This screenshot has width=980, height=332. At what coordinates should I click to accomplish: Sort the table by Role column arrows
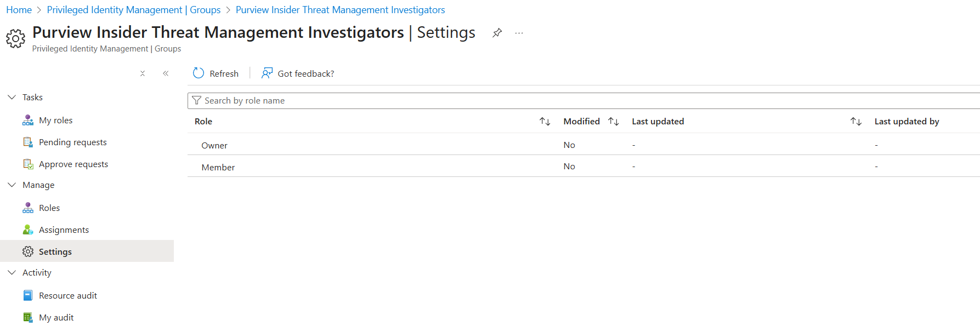(x=545, y=122)
